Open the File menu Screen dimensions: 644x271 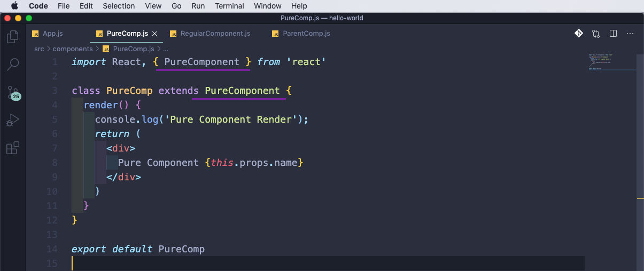pyautogui.click(x=64, y=6)
